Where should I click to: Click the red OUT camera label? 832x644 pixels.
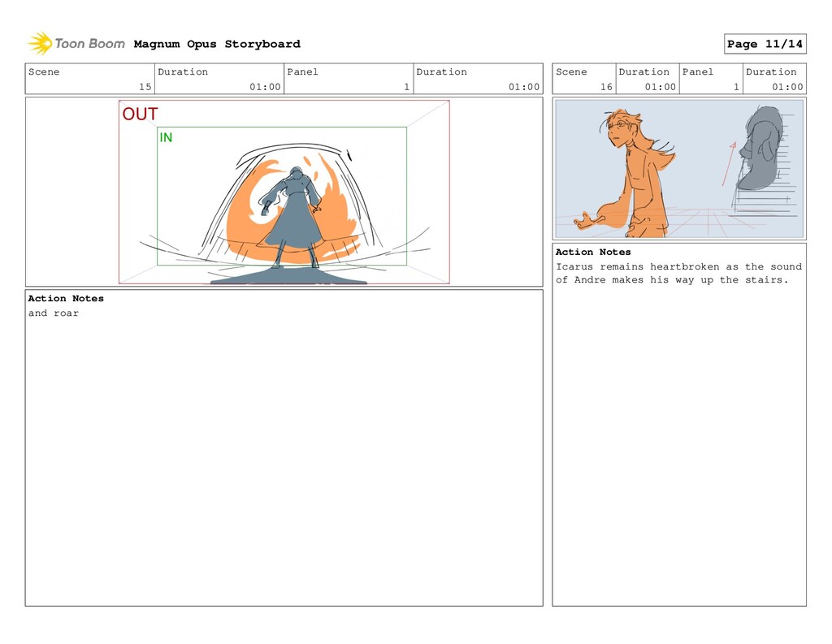[x=140, y=114]
